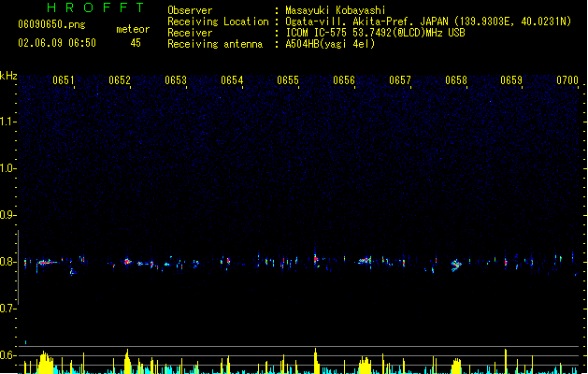Image resolution: width=588 pixels, height=374 pixels.
Task: Click the 0.6 kHz axis label
Action: pos(7,355)
